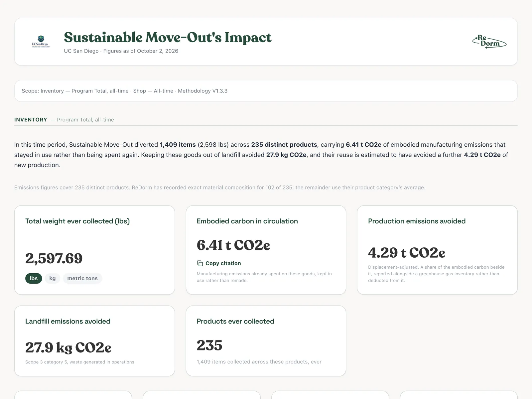Click the emissions figures coverage footnote
Screen dimensions: 532x399
pos(220,188)
